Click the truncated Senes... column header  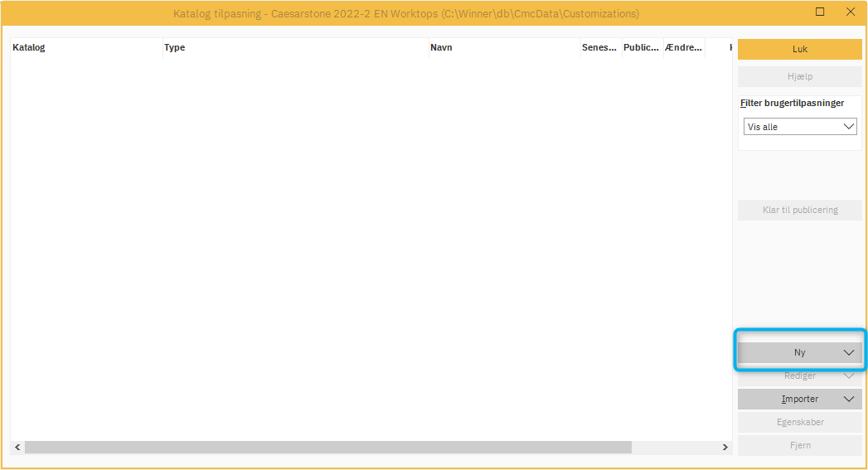[599, 47]
